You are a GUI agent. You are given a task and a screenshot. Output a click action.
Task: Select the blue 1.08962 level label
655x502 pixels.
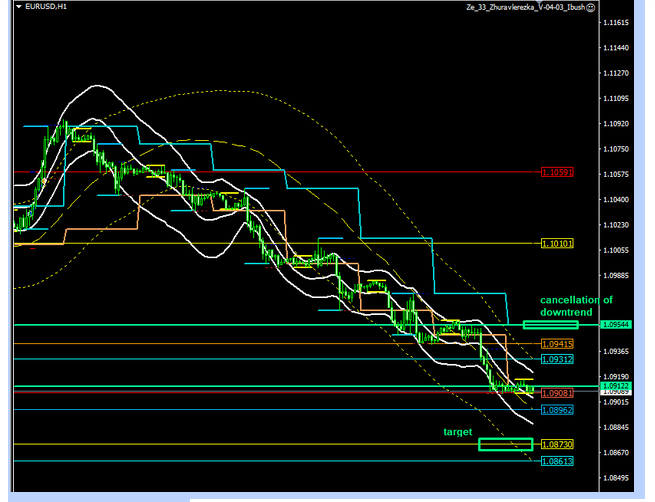[556, 410]
